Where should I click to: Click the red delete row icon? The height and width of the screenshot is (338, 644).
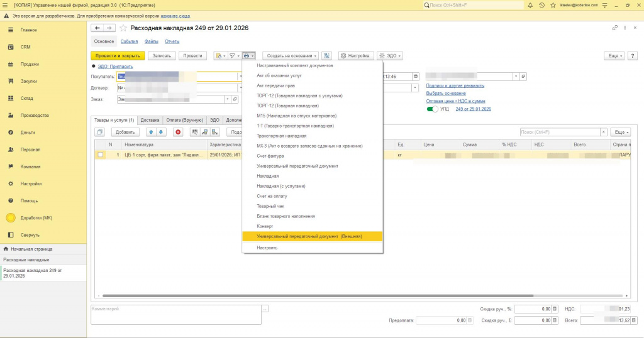point(178,132)
